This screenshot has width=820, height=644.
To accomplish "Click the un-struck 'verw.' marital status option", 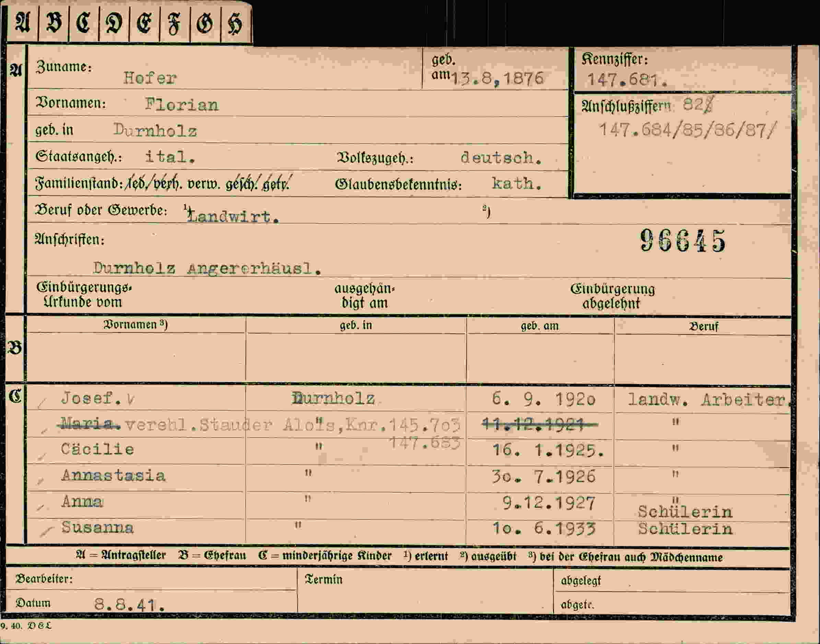I will [204, 184].
